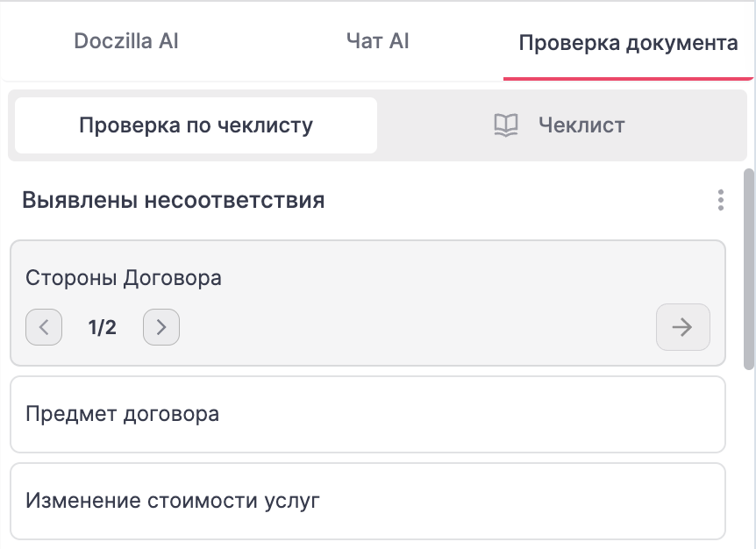This screenshot has height=549, width=756.
Task: Click the Стороны Договора title text
Action: 124,278
